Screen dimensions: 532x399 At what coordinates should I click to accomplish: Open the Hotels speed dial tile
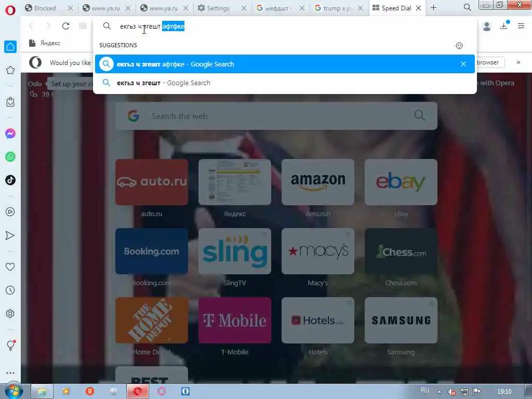point(318,320)
